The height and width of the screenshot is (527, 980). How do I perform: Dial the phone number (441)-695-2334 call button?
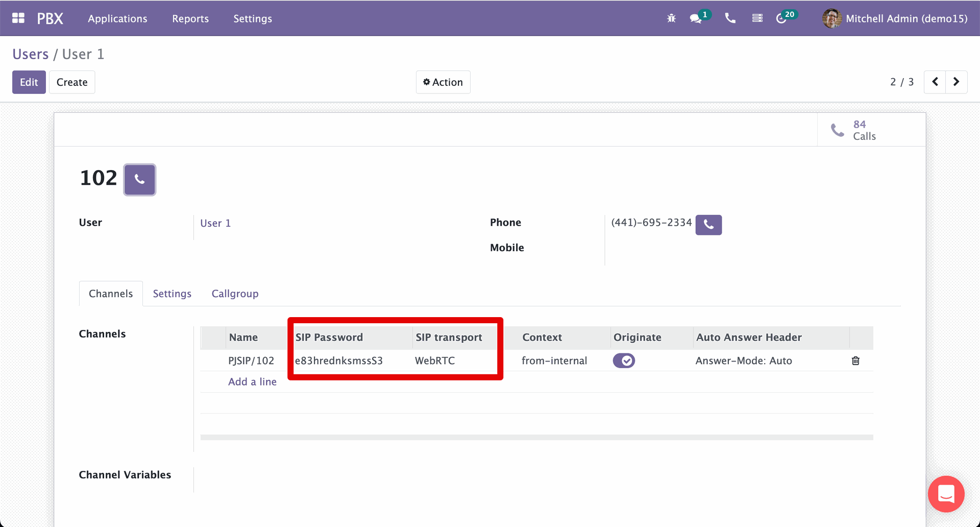(708, 225)
